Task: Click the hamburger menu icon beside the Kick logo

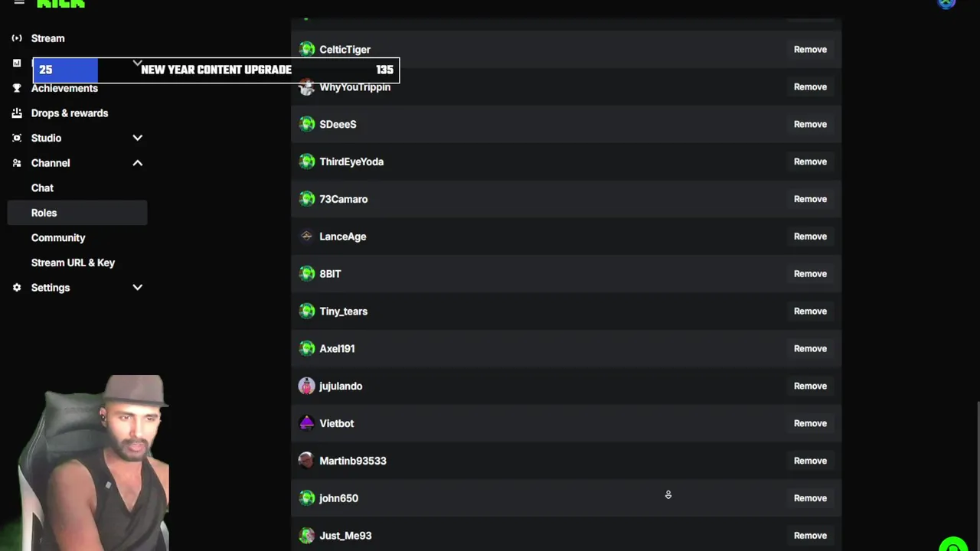Action: (x=19, y=3)
